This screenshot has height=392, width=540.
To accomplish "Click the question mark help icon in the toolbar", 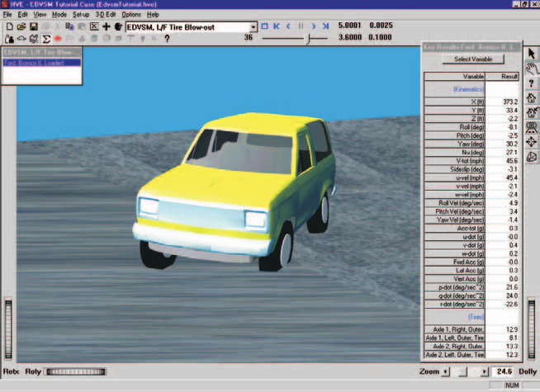I will coord(167,39).
